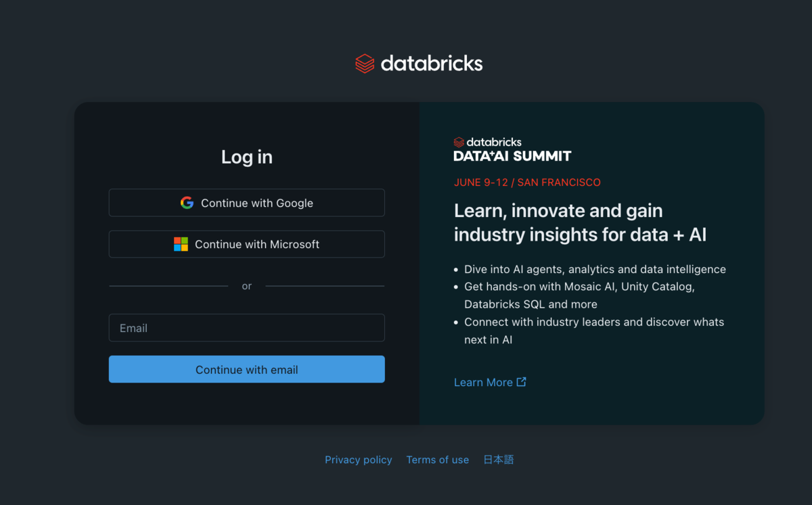
Task: Click the 'Dive into AI agents' bullet
Action: coord(595,269)
